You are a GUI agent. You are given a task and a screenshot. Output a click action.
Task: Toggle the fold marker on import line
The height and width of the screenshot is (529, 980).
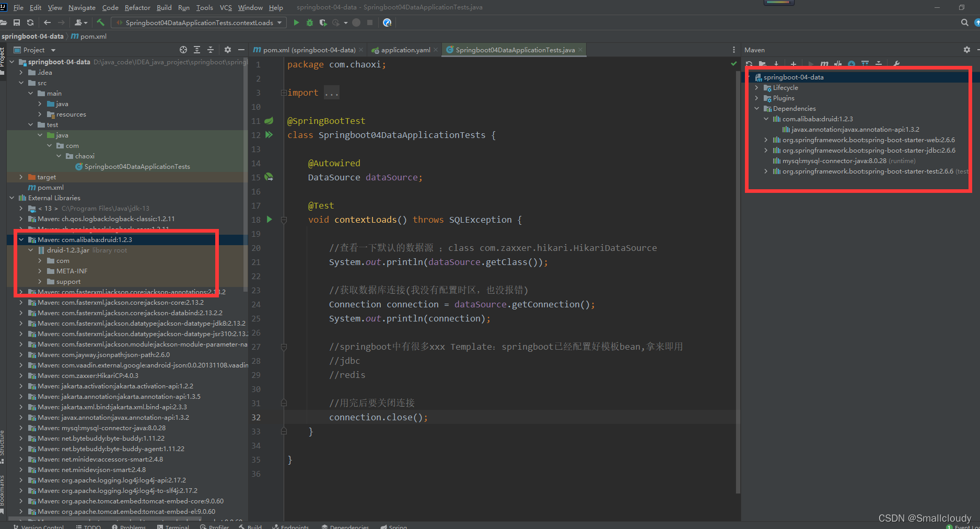coord(284,93)
